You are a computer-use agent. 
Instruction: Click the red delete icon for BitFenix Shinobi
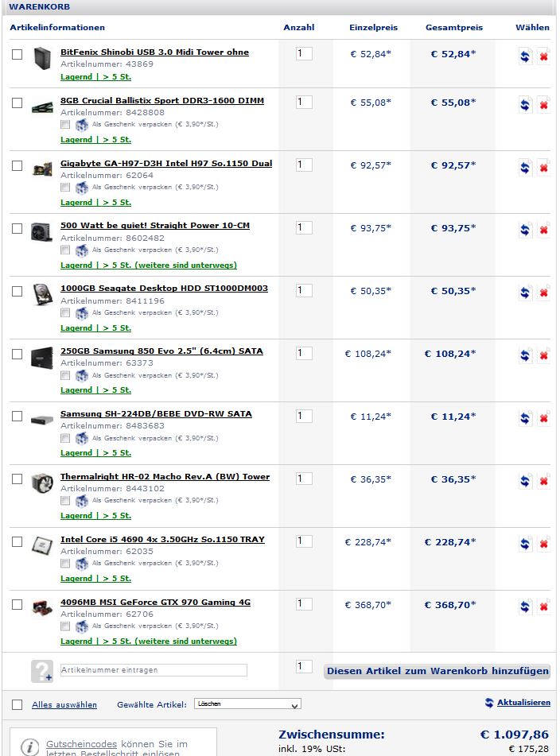[544, 57]
